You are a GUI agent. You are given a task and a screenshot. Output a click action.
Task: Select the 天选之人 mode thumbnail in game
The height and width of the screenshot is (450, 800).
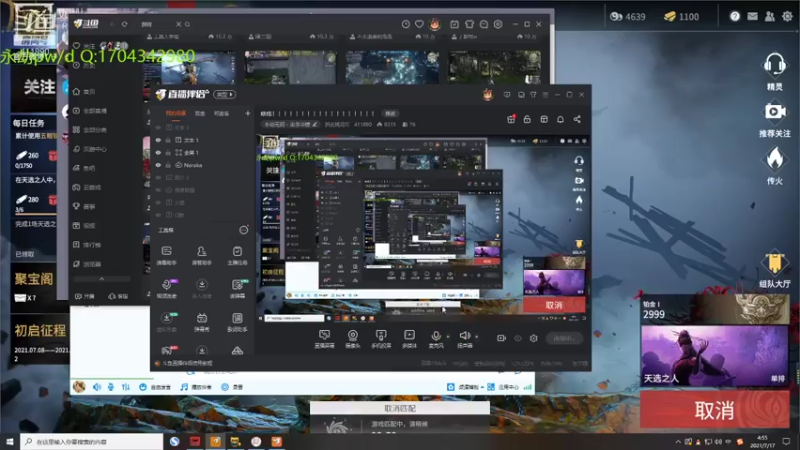pos(715,356)
